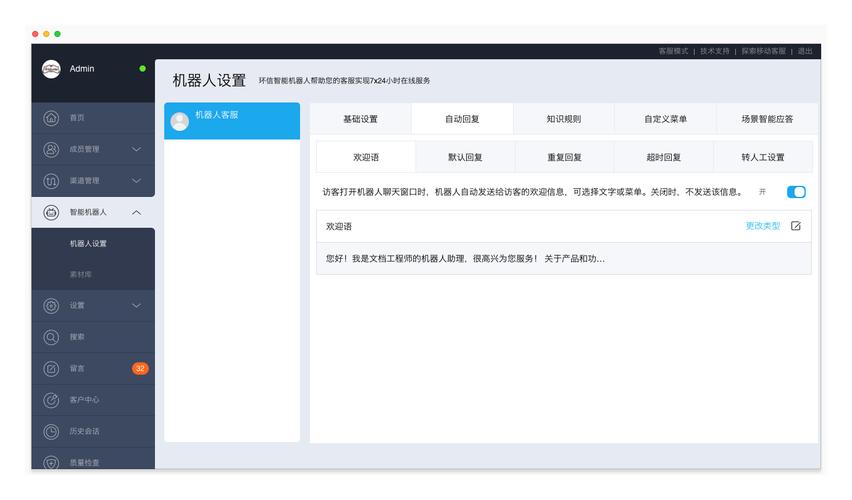Click the 搜索 magnifier icon
This screenshot has width=852, height=500.
pos(51,337)
